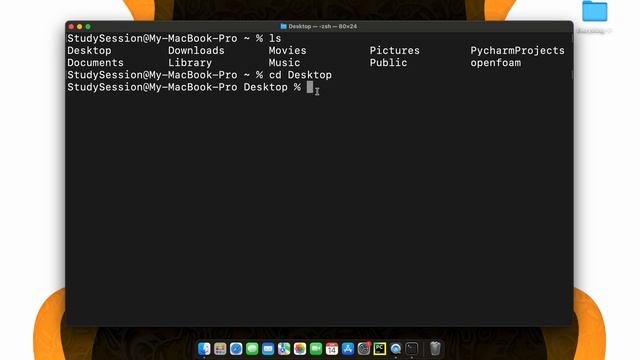The width and height of the screenshot is (640, 360).
Task: Click 'PycharmProjects' in the ls output
Action: coord(518,51)
